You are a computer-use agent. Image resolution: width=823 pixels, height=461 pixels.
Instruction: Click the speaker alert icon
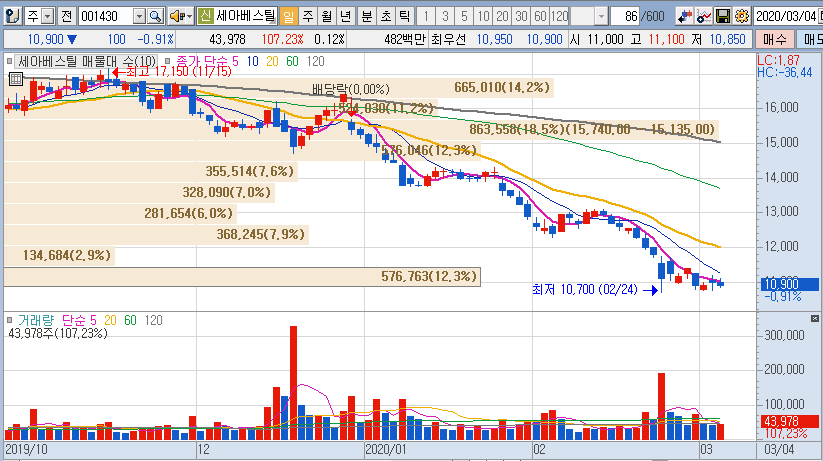[176, 17]
